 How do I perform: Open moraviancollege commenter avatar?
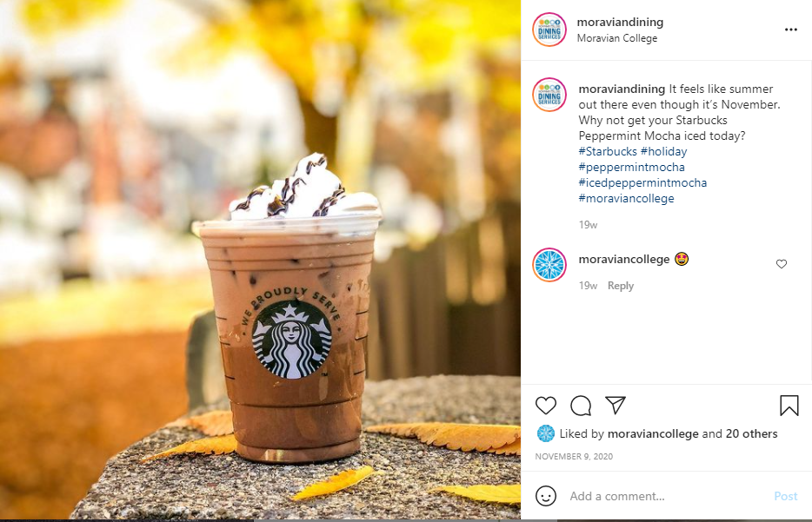pos(549,265)
